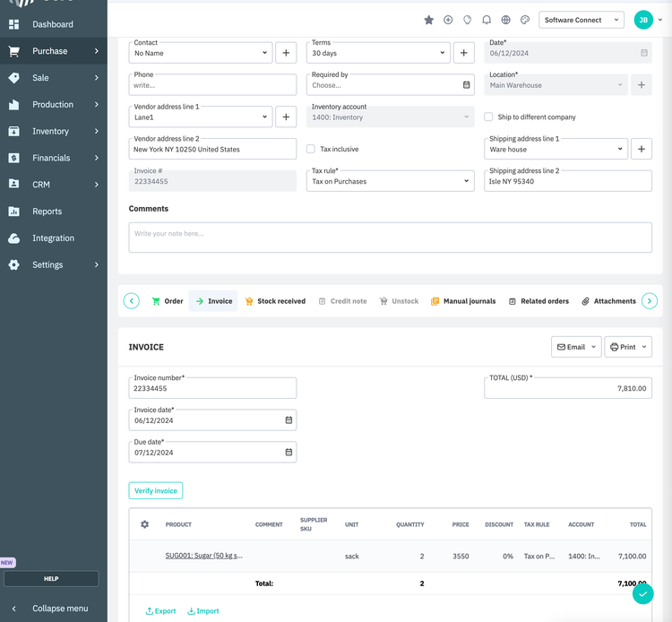This screenshot has height=622, width=672.
Task: Open the Terms dropdown
Action: pos(379,54)
